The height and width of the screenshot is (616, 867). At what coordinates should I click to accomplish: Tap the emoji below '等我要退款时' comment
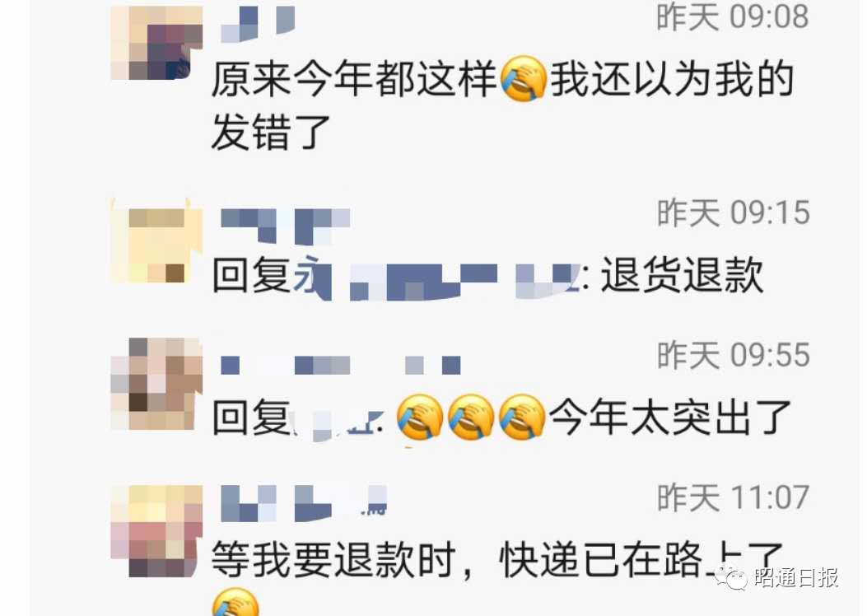tap(235, 603)
